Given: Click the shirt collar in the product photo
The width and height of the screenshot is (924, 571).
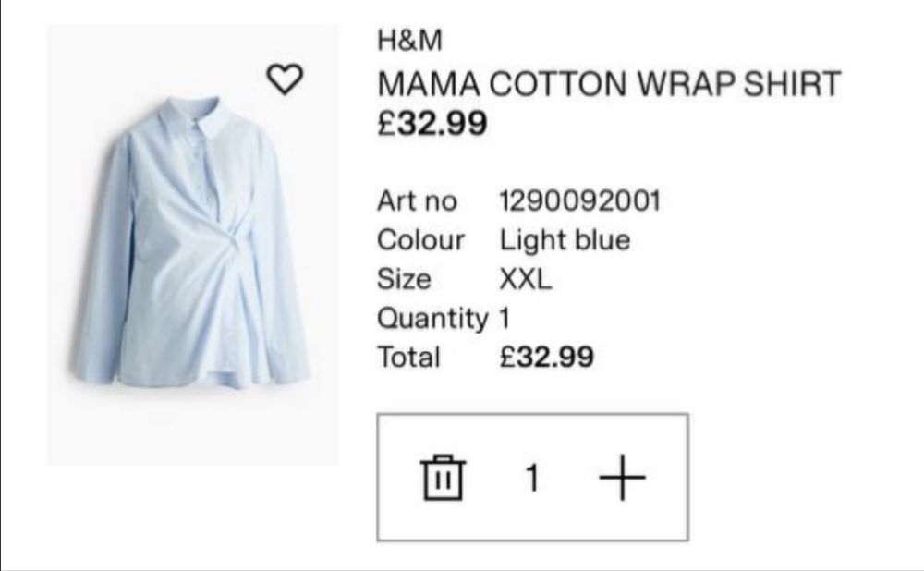Looking at the screenshot, I should [201, 119].
